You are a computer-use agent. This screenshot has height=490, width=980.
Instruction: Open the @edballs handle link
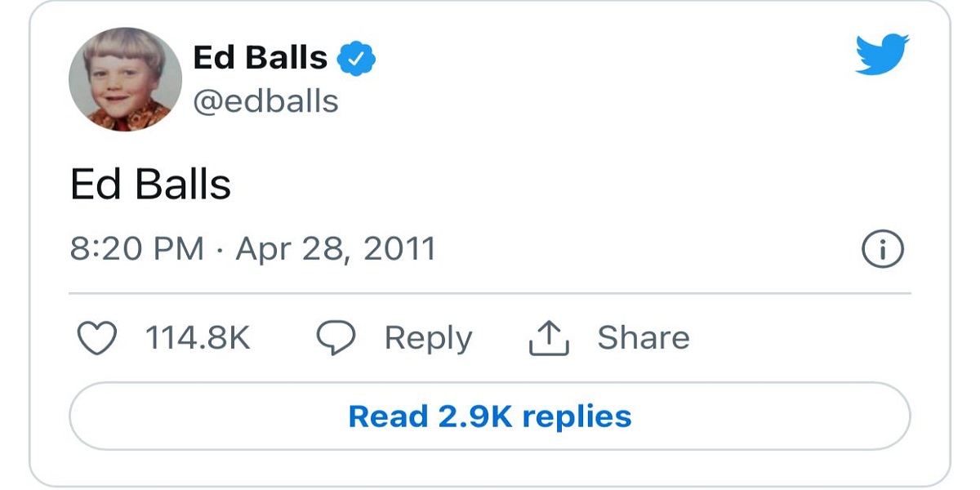click(x=265, y=101)
